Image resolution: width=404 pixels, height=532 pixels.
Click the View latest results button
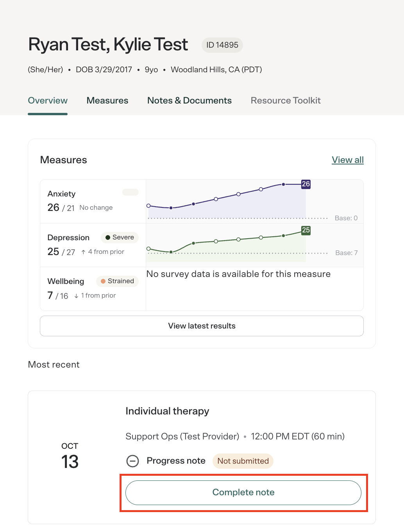click(202, 326)
